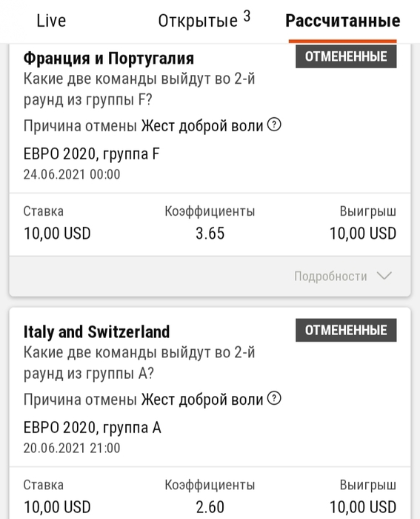The image size is (420, 519).
Task: Open the Italy and Switzerland bet title
Action: 96,331
